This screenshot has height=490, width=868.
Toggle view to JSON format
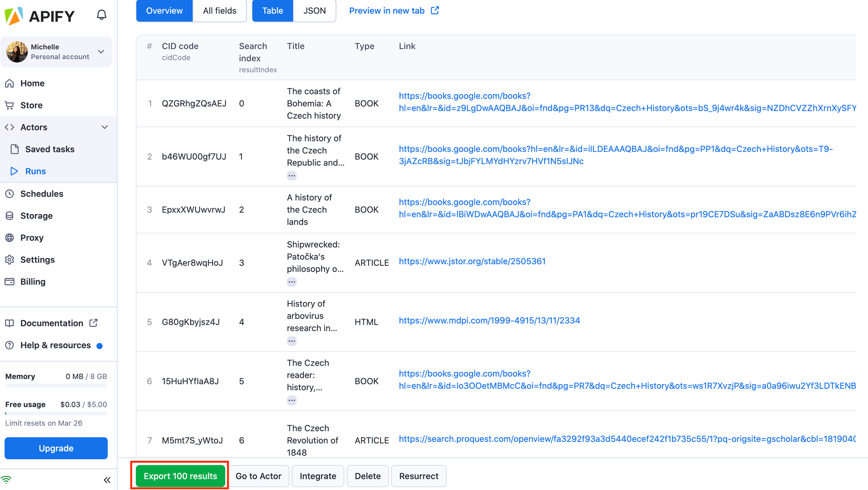click(x=314, y=10)
